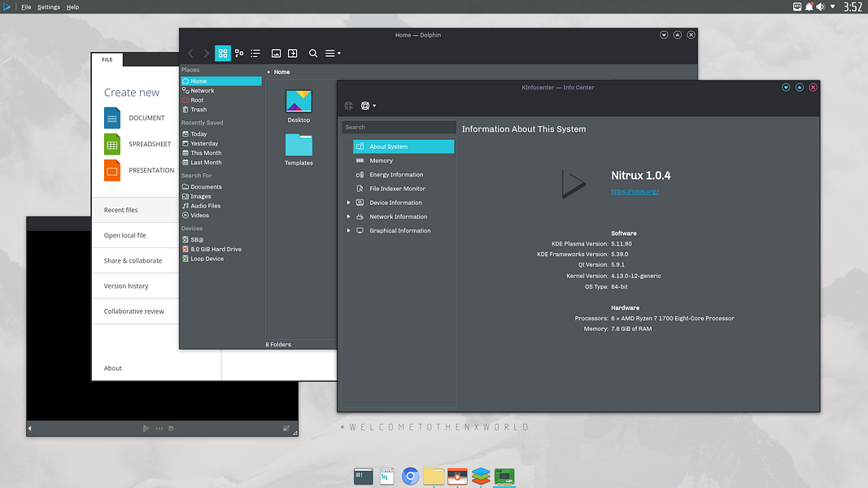Screen dimensions: 868x488
Task: Open Trash in Dolphin Places
Action: tap(221, 110)
